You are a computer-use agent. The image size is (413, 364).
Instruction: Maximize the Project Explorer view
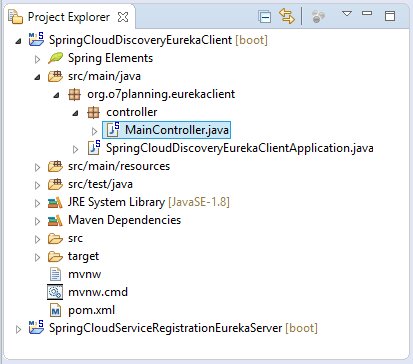tap(390, 16)
